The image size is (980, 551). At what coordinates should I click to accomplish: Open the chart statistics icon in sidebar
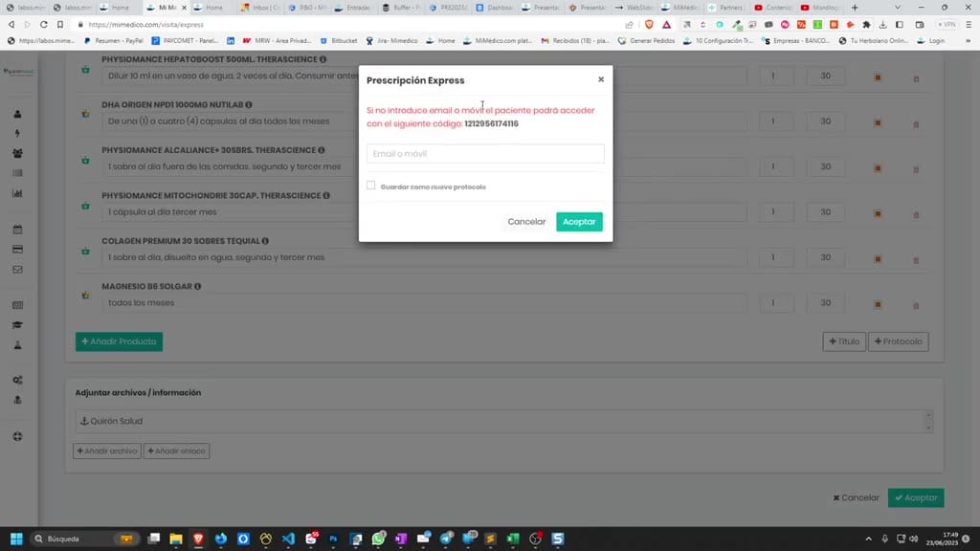pyautogui.click(x=17, y=193)
